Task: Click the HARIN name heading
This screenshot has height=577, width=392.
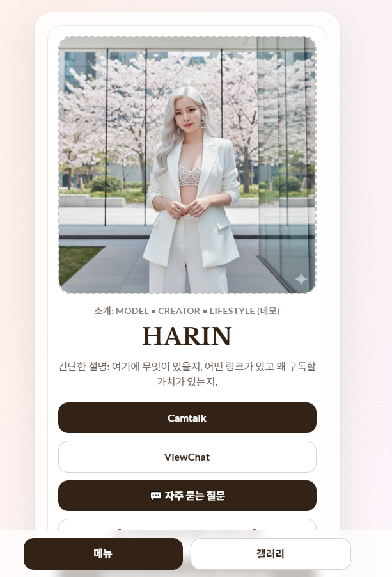Action: [x=187, y=336]
